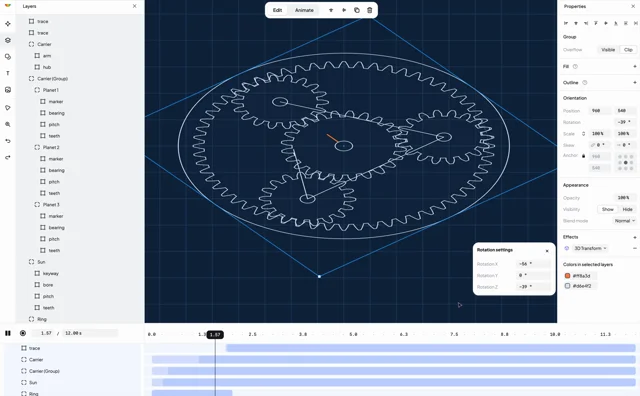Click the Opacity 100% field
Screen dimensions: 640x396
(624, 198)
